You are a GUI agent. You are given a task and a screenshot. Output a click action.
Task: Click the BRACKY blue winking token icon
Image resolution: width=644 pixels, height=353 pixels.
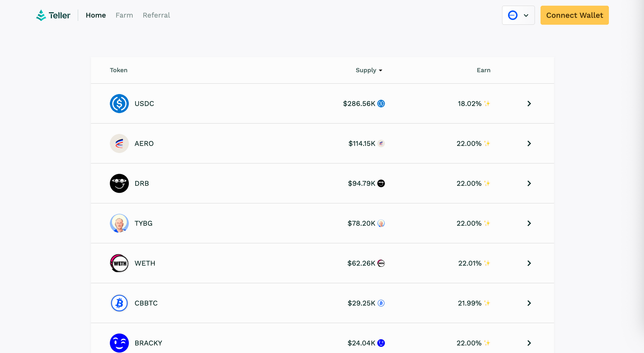coord(119,343)
